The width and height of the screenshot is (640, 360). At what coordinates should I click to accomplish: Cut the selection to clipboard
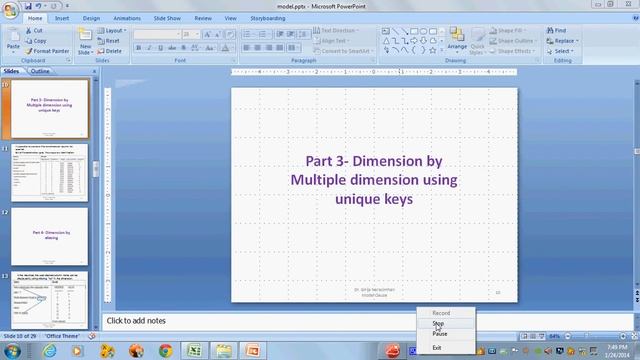(x=34, y=31)
